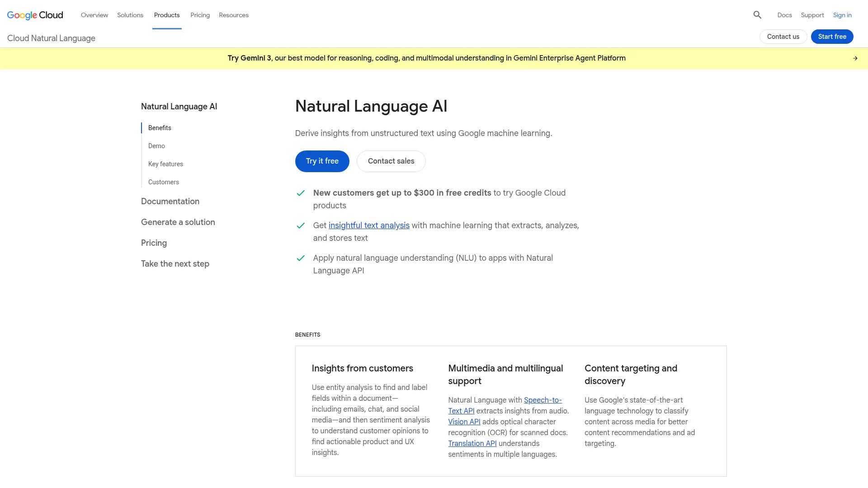
Task: Click Sign in
Action: (x=842, y=15)
